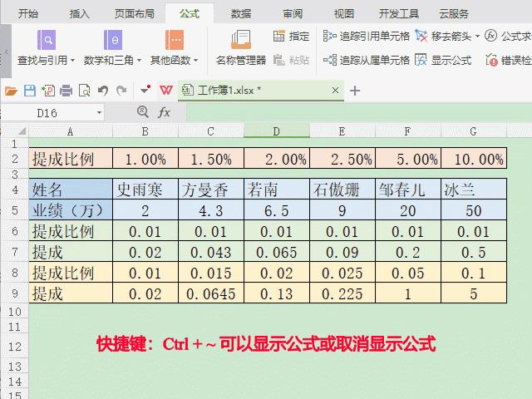This screenshot has width=532, height=399.
Task: Click the 公式求值 evaluate formula icon
Action: (x=490, y=35)
